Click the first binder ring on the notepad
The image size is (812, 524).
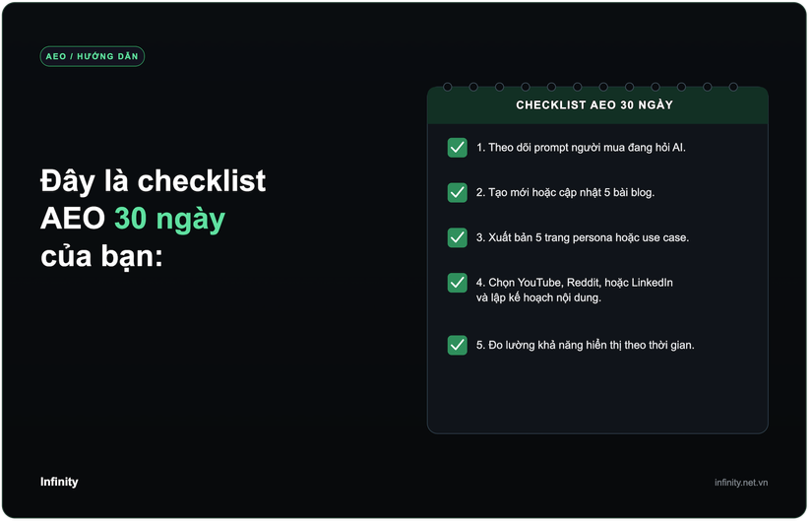click(448, 87)
